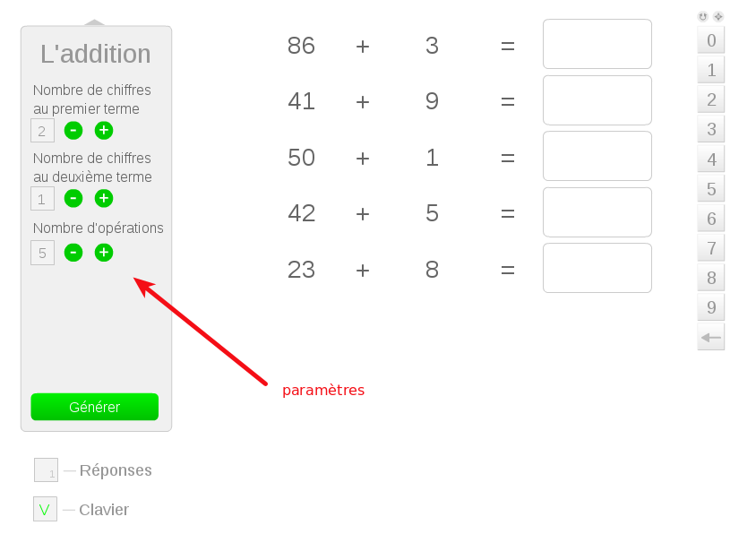This screenshot has width=756, height=534.
Task: Click the answer box for 86 + 3
Action: (x=597, y=44)
